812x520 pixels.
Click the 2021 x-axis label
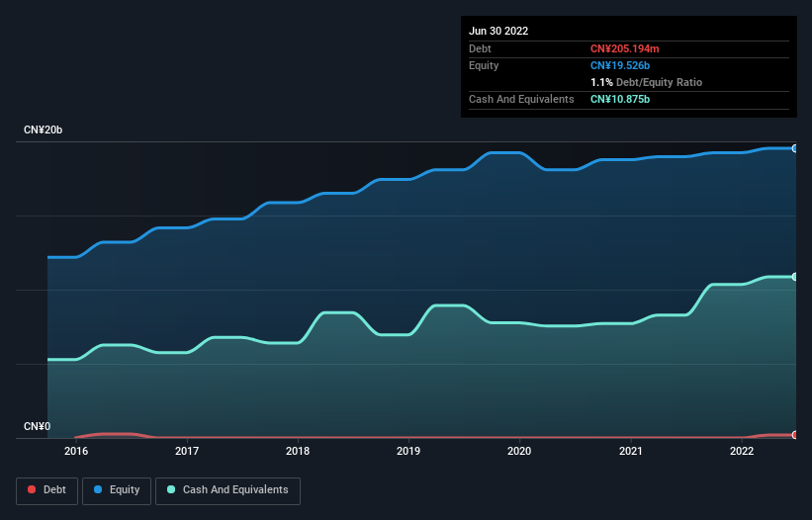coord(631,451)
